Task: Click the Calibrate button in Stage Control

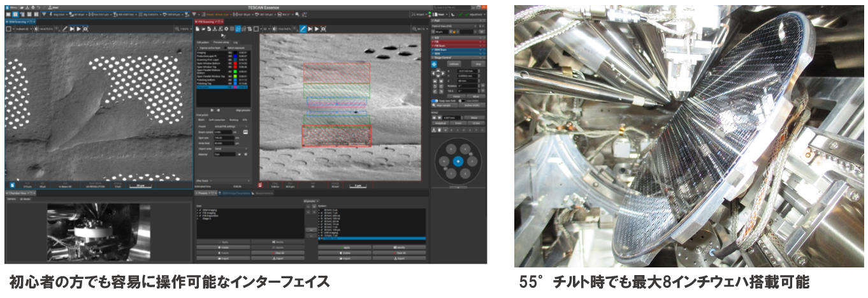Action: click(454, 64)
